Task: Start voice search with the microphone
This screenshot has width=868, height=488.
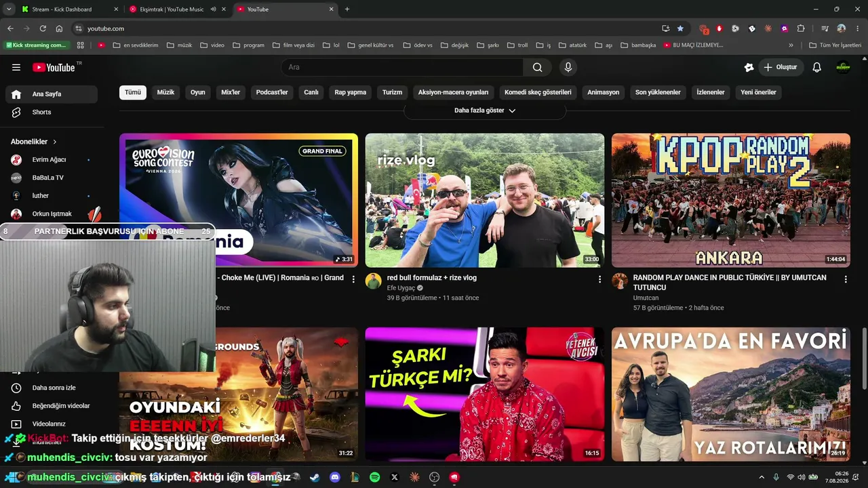Action: click(x=568, y=67)
